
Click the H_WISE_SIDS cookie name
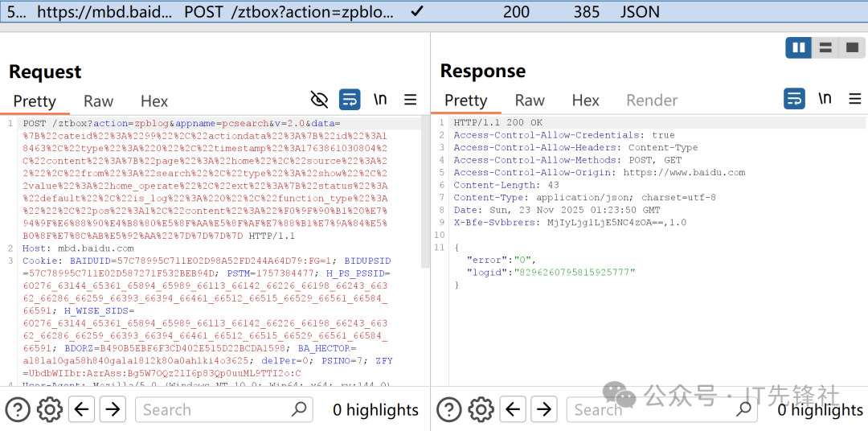click(x=95, y=310)
